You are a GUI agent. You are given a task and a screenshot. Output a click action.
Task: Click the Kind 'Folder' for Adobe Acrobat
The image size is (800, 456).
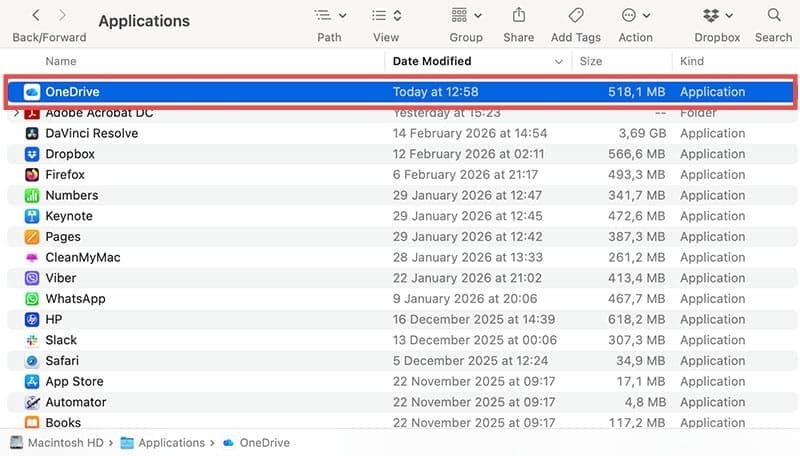tap(698, 113)
